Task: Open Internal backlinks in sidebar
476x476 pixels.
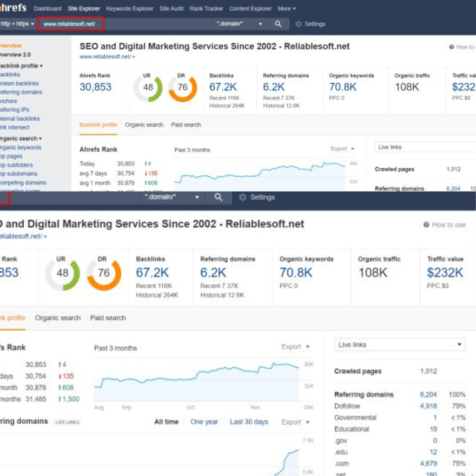Action: click(20, 119)
